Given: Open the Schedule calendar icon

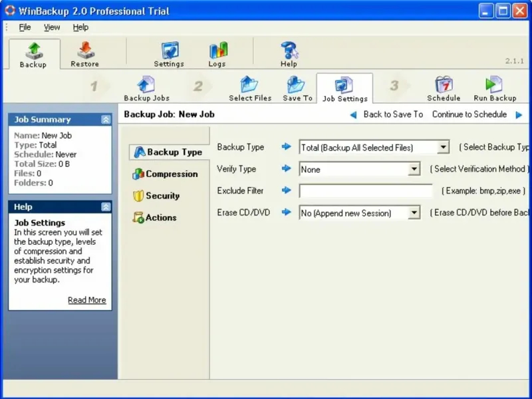Looking at the screenshot, I should click(444, 89).
